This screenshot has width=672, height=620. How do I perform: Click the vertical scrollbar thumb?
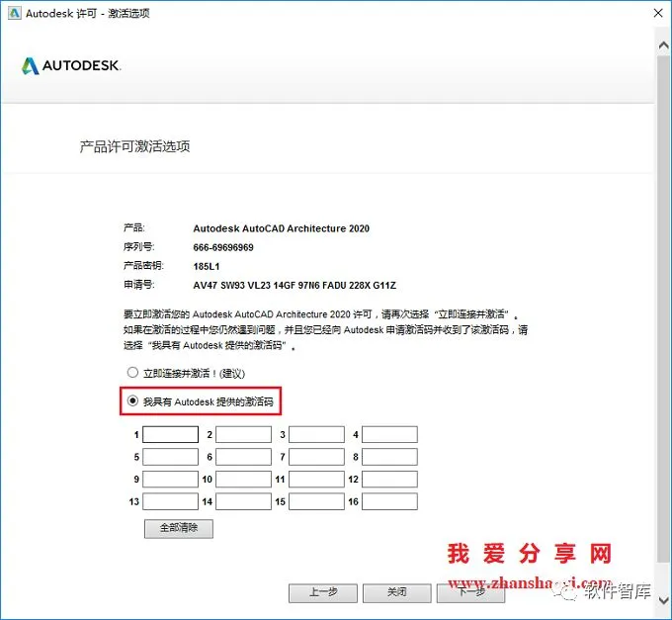click(663, 309)
